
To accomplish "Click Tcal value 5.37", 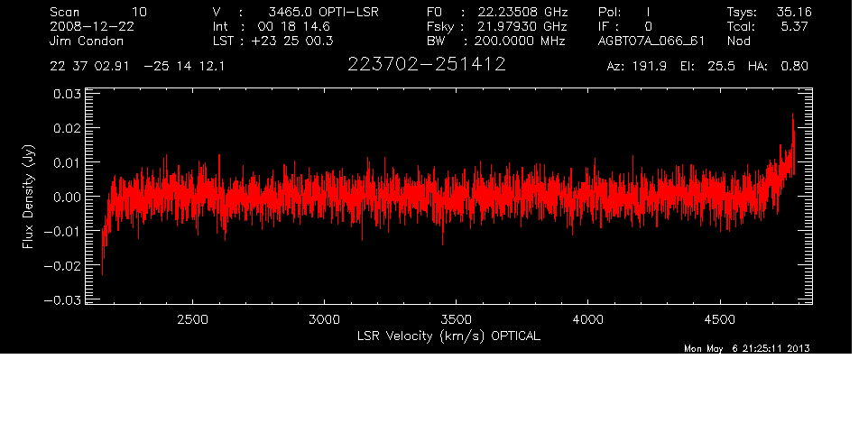I will pos(794,26).
